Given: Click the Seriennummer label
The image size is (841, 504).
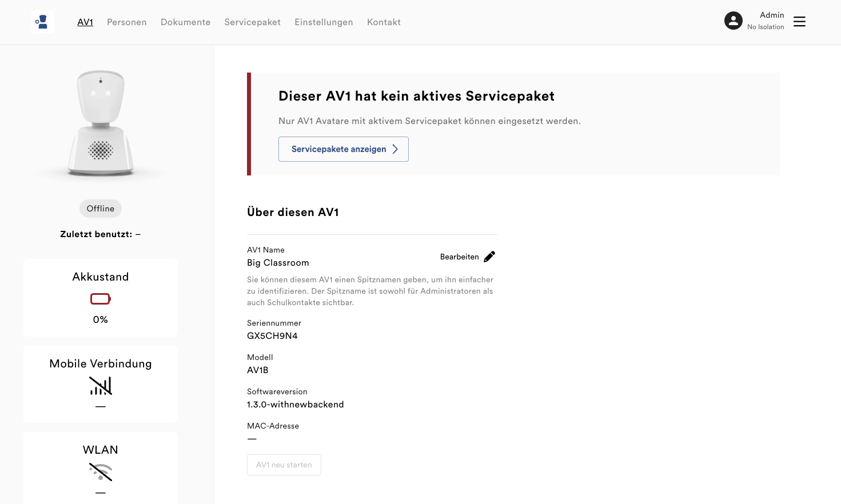Looking at the screenshot, I should pyautogui.click(x=274, y=323).
